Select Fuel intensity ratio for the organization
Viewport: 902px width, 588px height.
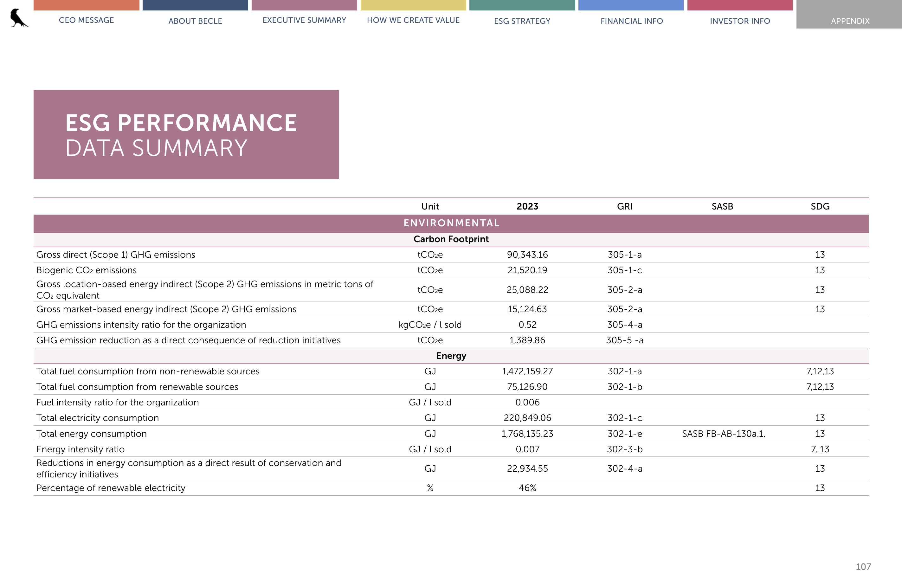click(x=118, y=403)
